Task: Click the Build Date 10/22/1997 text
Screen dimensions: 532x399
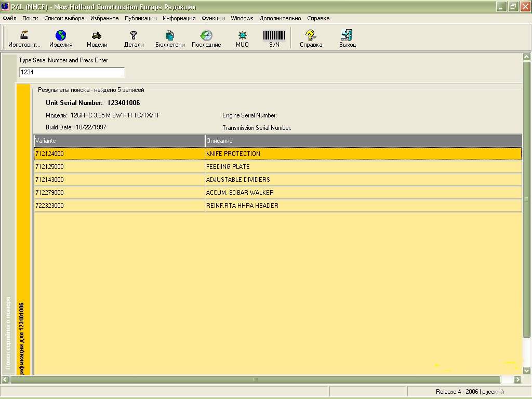Action: tap(76, 127)
